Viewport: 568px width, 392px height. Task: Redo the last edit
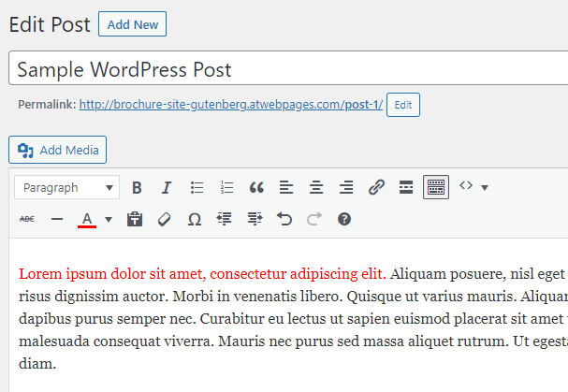314,219
